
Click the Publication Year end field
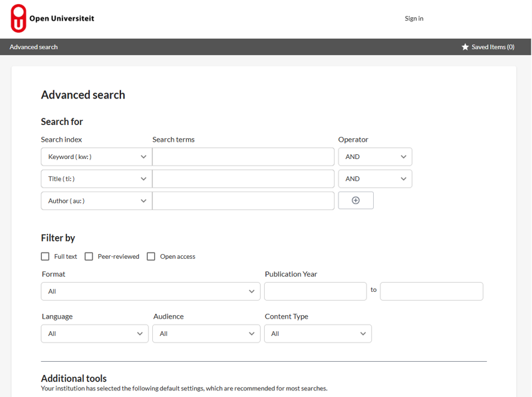tap(432, 291)
